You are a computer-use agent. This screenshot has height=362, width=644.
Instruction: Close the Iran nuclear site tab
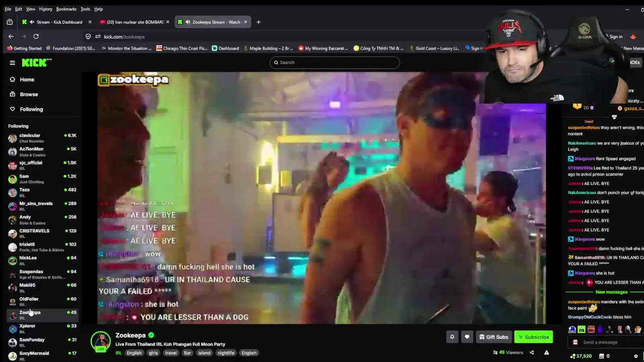pyautogui.click(x=168, y=22)
